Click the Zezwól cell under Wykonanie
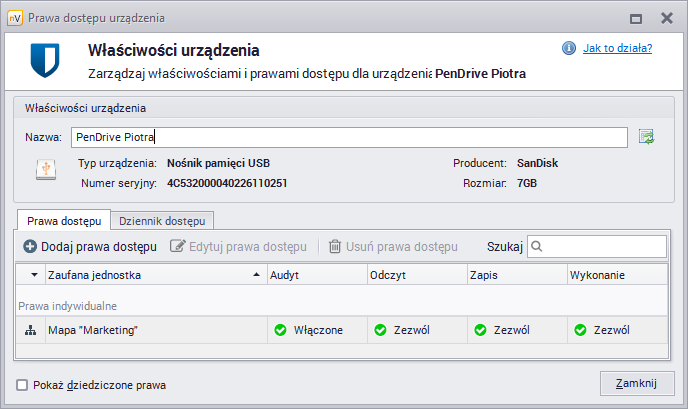 (618, 330)
